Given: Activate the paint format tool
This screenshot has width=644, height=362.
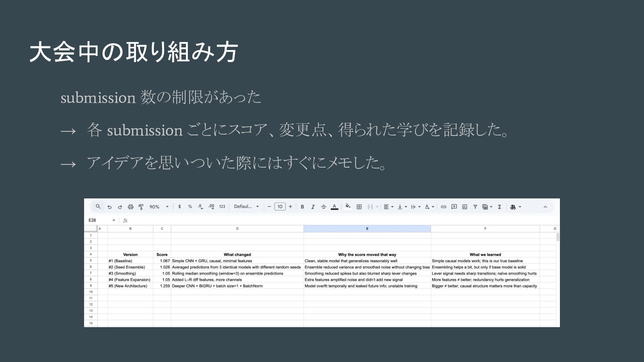Looking at the screenshot, I should pyautogui.click(x=141, y=207).
